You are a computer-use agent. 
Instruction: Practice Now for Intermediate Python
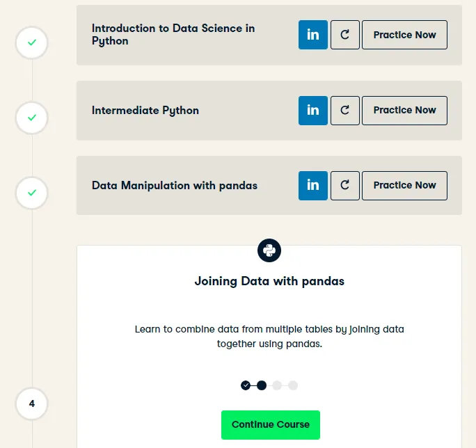(x=404, y=111)
